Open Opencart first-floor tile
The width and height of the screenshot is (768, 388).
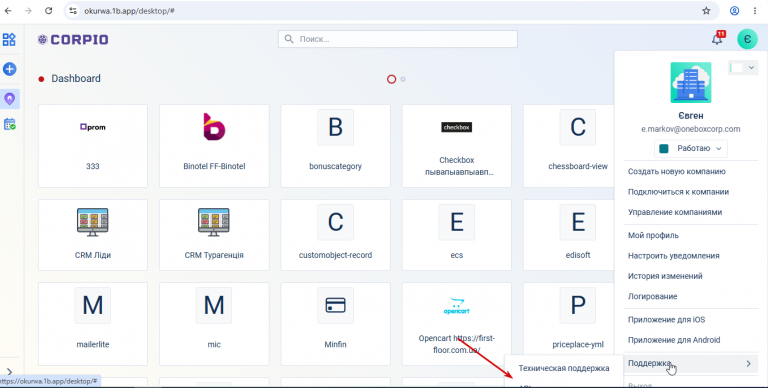click(456, 324)
